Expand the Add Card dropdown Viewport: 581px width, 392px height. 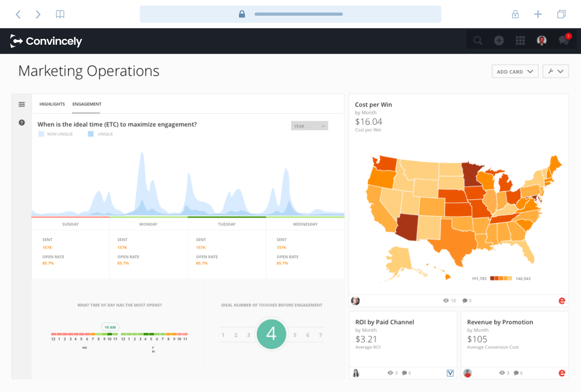point(515,72)
